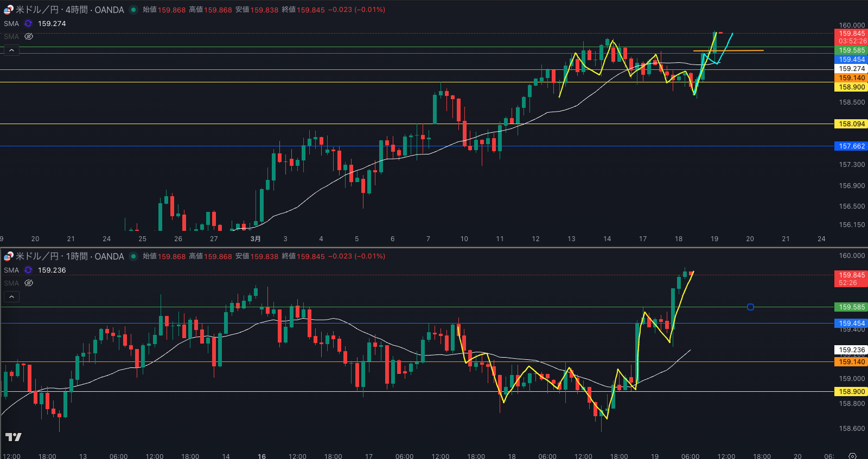868x459 pixels.
Task: Click the green market status dot on the 4-hour chart
Action: click(133, 10)
